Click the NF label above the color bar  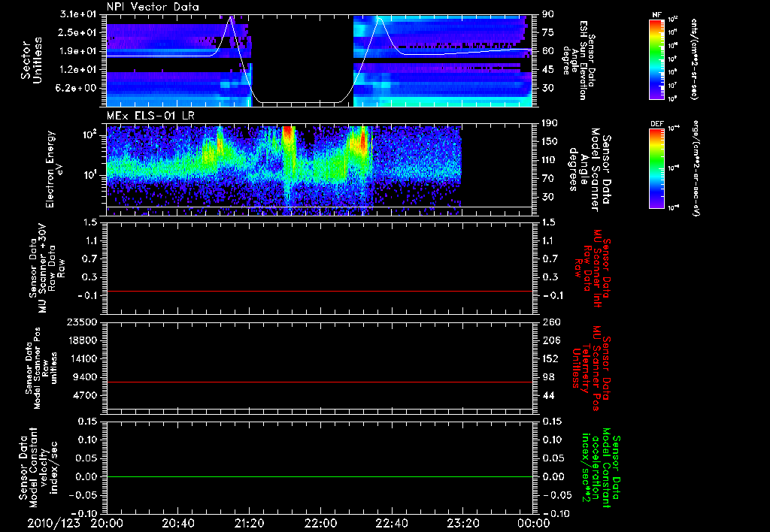pyautogui.click(x=656, y=15)
